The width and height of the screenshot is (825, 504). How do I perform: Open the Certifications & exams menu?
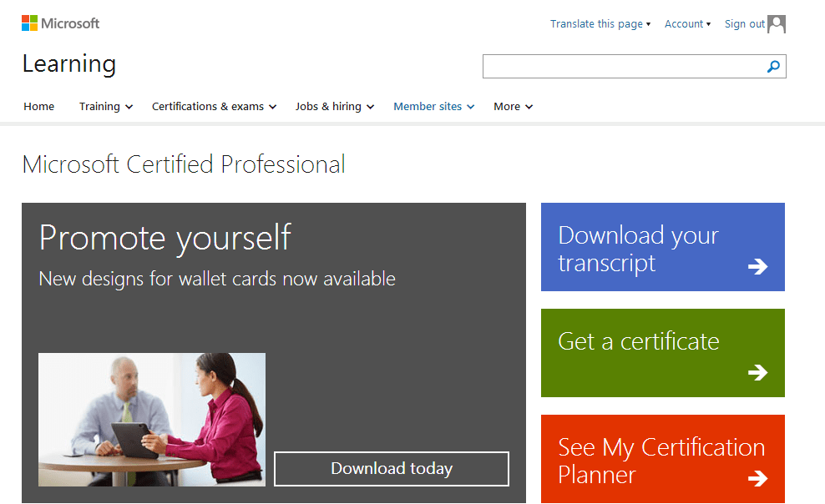(214, 107)
